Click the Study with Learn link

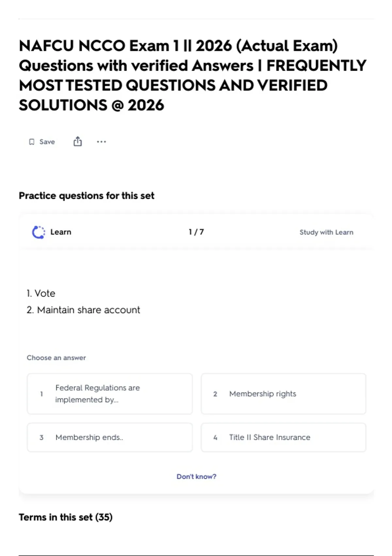click(x=326, y=232)
